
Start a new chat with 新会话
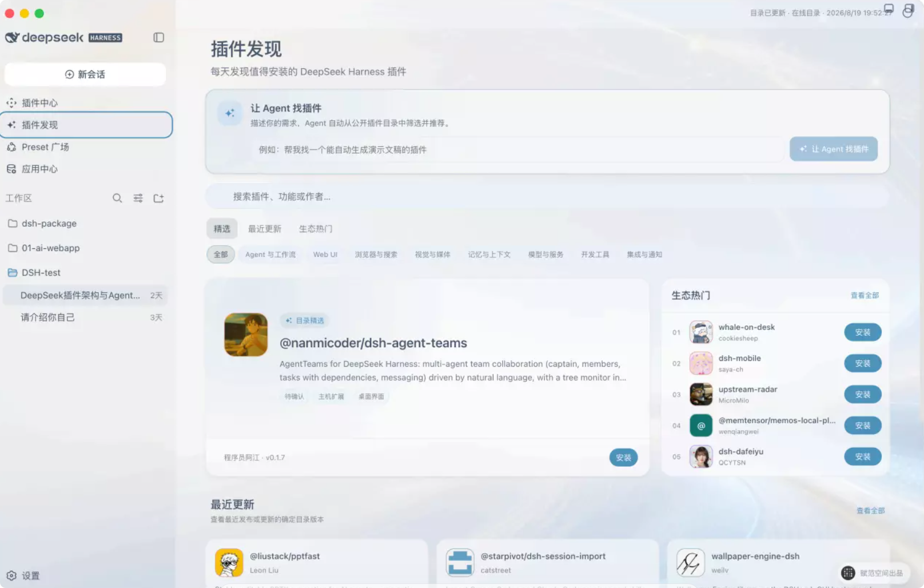click(85, 74)
